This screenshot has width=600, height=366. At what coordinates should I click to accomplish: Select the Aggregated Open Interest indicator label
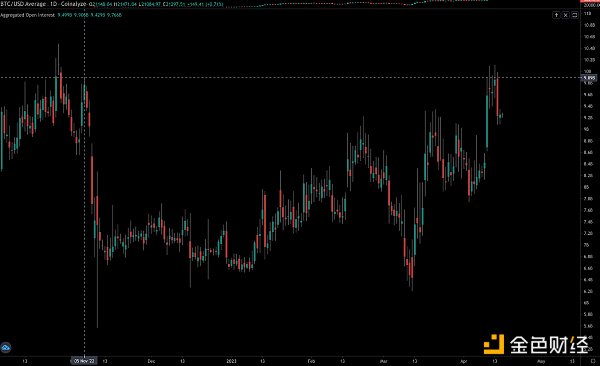coord(28,15)
